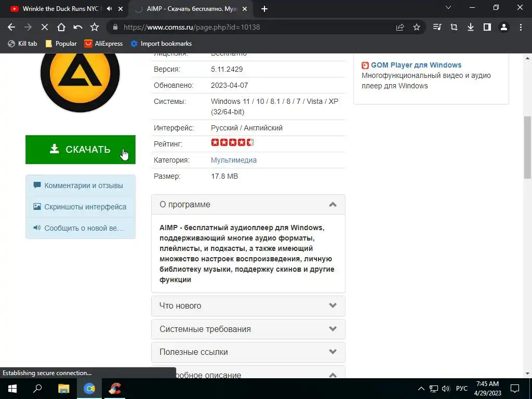
Task: Close the Wrinkle the Duck tab
Action: (121, 9)
